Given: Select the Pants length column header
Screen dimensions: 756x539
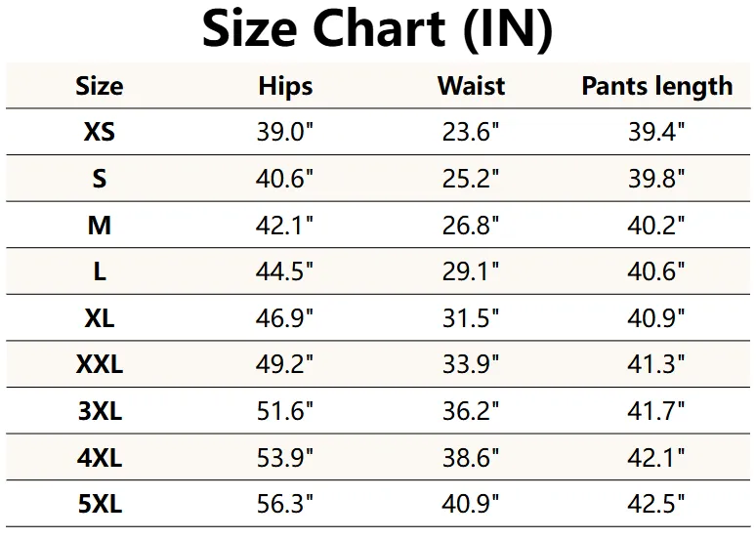Looking at the screenshot, I should click(x=657, y=87).
